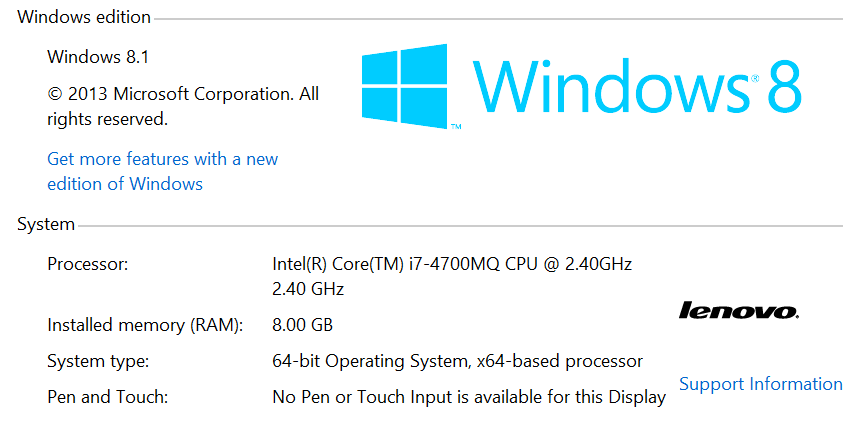Click the 'Pen and Touch:' label
The height and width of the screenshot is (437, 851).
pos(107,397)
